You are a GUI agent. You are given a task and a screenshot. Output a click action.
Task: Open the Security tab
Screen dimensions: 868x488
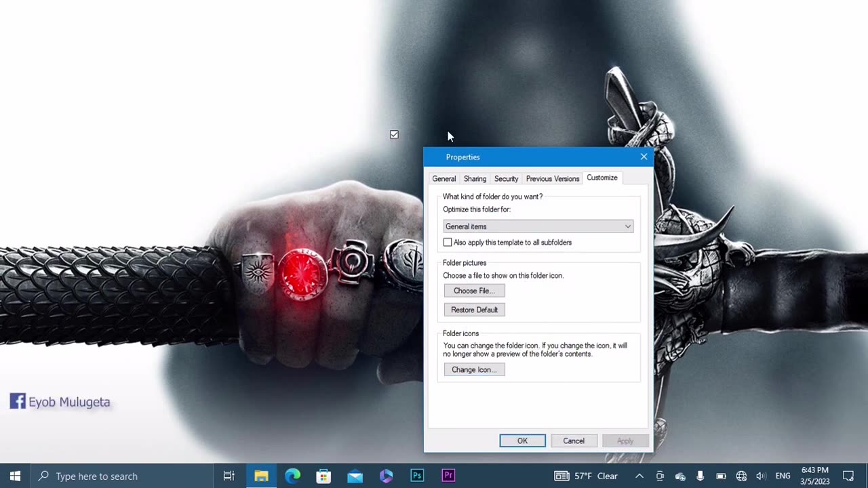click(x=506, y=179)
